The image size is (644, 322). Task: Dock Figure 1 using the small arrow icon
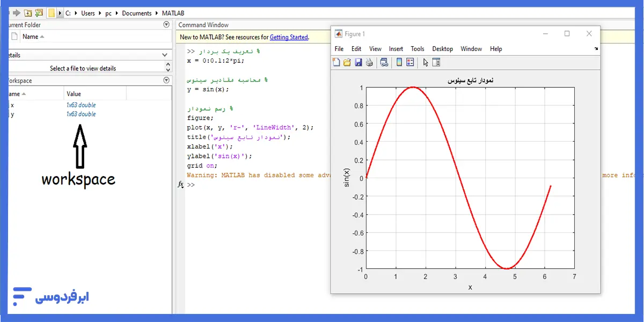[x=596, y=49]
